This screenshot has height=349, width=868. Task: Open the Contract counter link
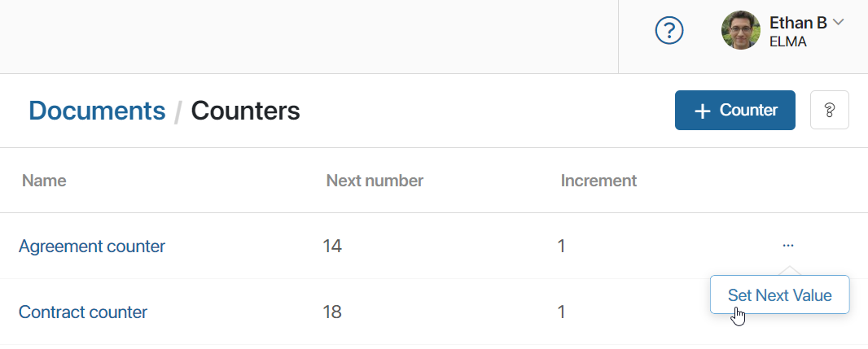pos(83,312)
